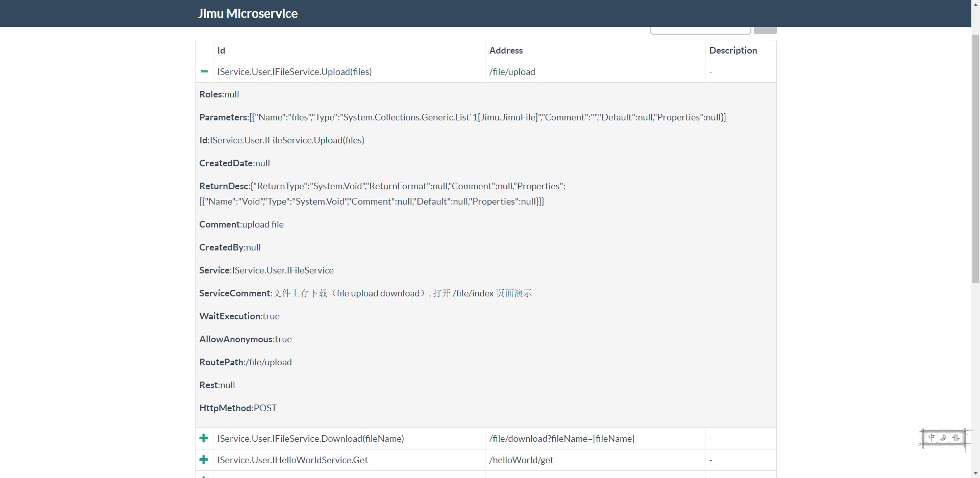Select the /file/download?fileName={fileName} address cell
This screenshot has width=980, height=478.
561,439
